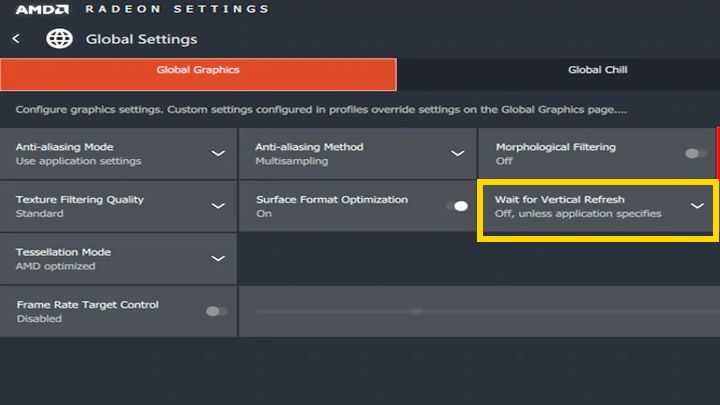Open Wait for Vertical Refresh dropdown
Image resolution: width=720 pixels, height=405 pixels.
click(697, 206)
